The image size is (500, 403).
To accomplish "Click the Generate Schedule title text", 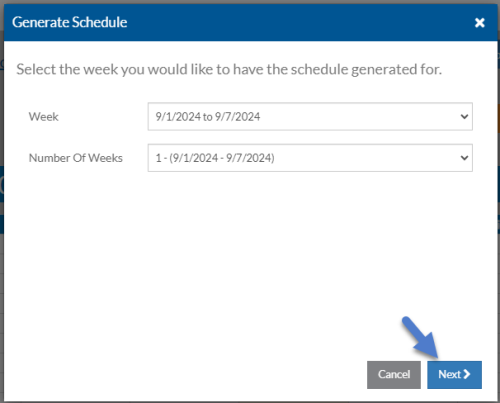I will (x=70, y=22).
